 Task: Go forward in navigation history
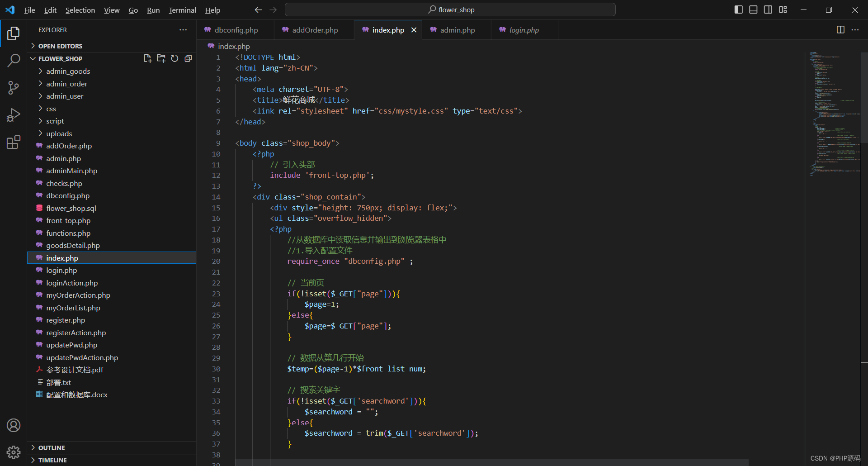[273, 10]
